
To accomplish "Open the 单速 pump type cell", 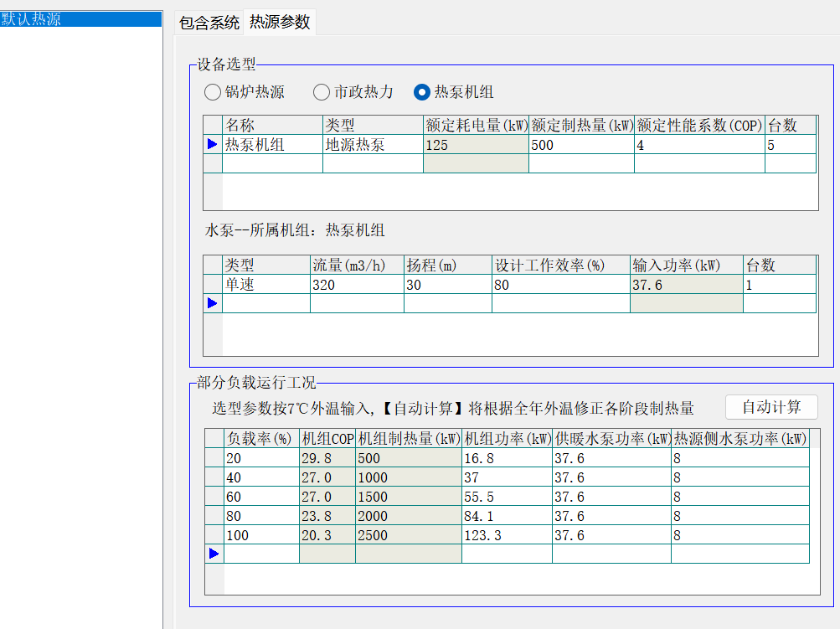I will (x=265, y=285).
